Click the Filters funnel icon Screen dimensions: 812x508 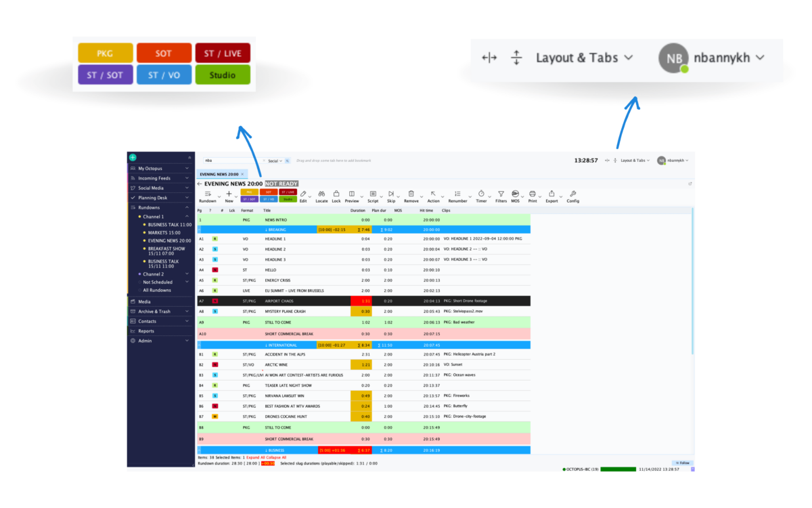pos(501,194)
